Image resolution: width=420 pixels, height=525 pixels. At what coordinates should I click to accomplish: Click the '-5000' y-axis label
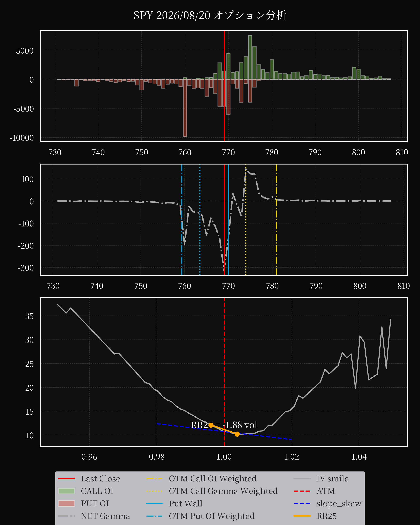tap(24, 109)
